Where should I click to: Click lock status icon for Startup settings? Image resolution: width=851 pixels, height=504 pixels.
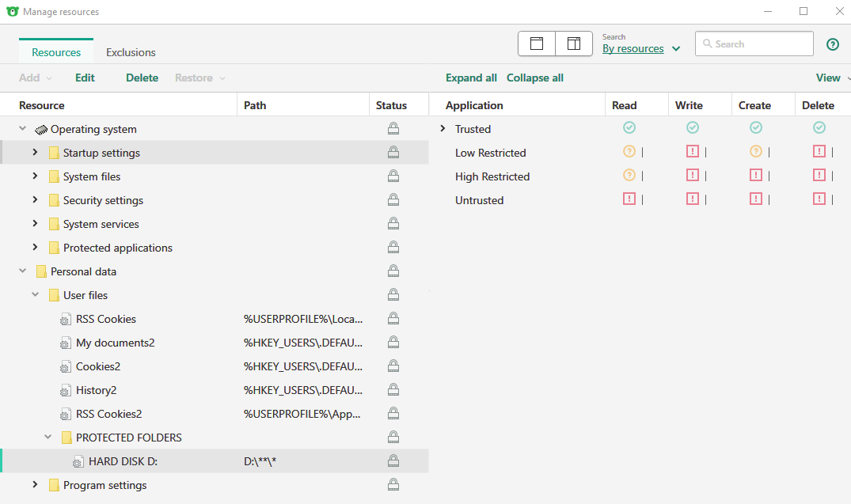coord(393,153)
